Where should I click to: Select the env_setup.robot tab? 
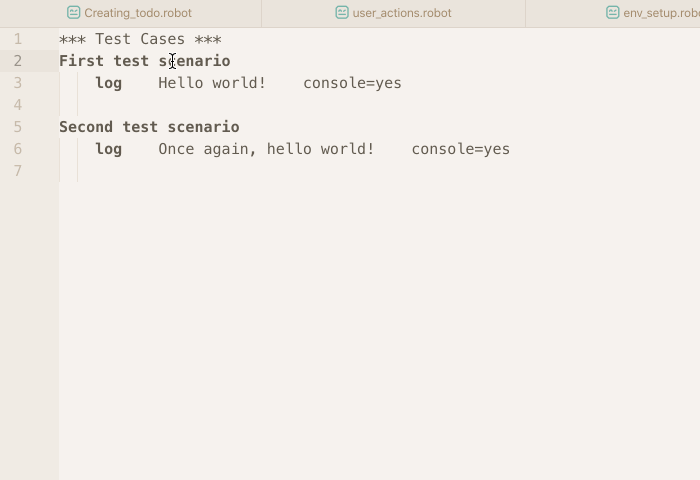click(x=613, y=13)
